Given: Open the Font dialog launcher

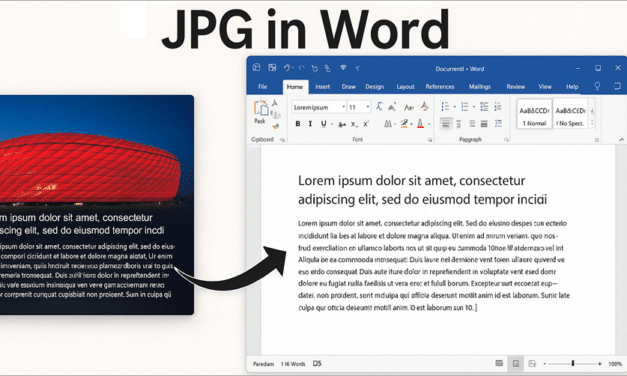Looking at the screenshot, I should click(430, 140).
